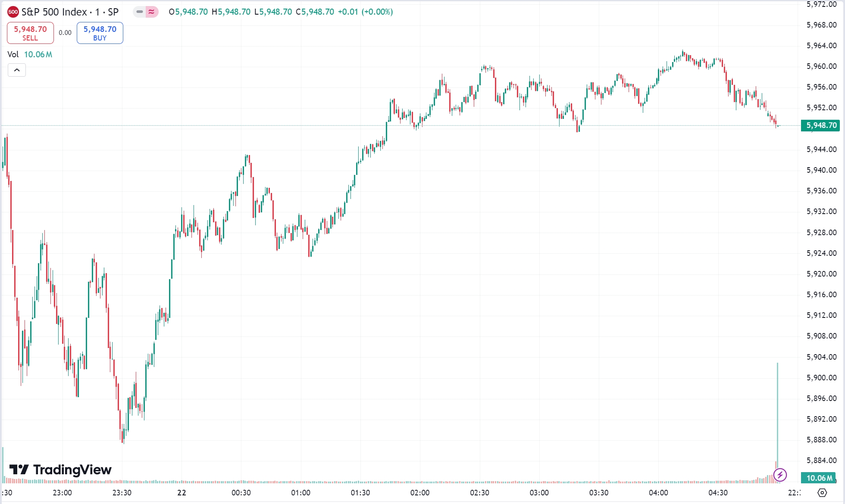
Task: Click the dash marker icon in the legend pill
Action: [140, 12]
